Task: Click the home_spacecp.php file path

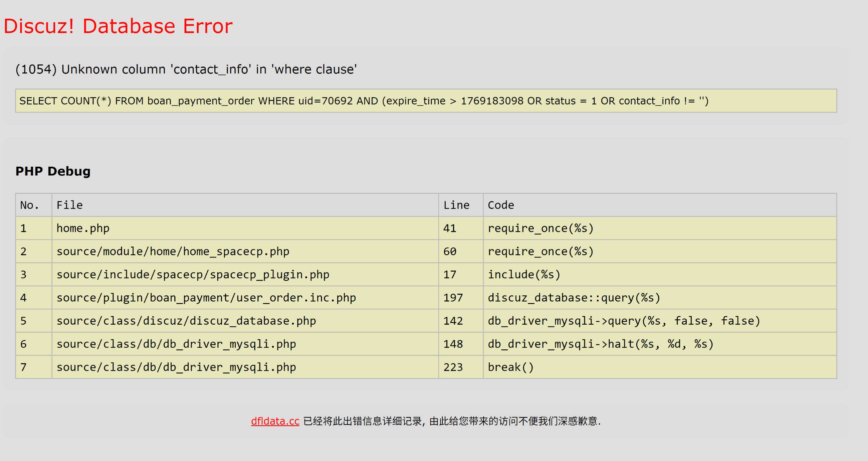Action: [173, 252]
